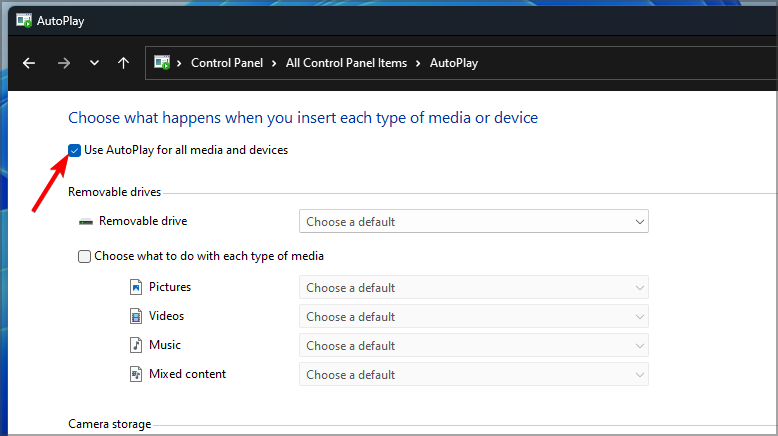Open All Control Panel Items breadcrumb
This screenshot has height=436, width=778.
tap(346, 63)
